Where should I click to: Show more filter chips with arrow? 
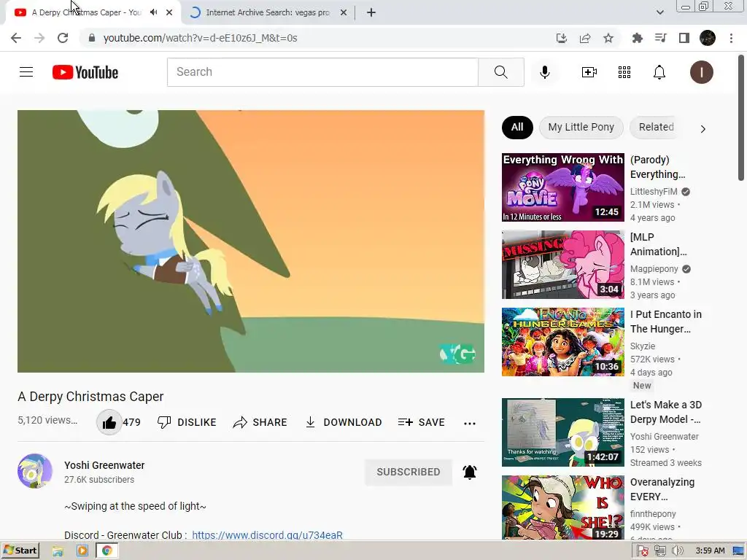(x=703, y=128)
